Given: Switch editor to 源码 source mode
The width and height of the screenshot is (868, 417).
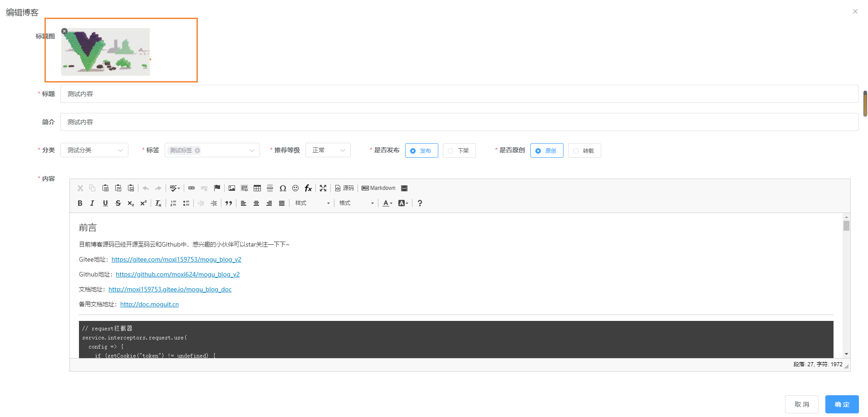Looking at the screenshot, I should coord(344,188).
